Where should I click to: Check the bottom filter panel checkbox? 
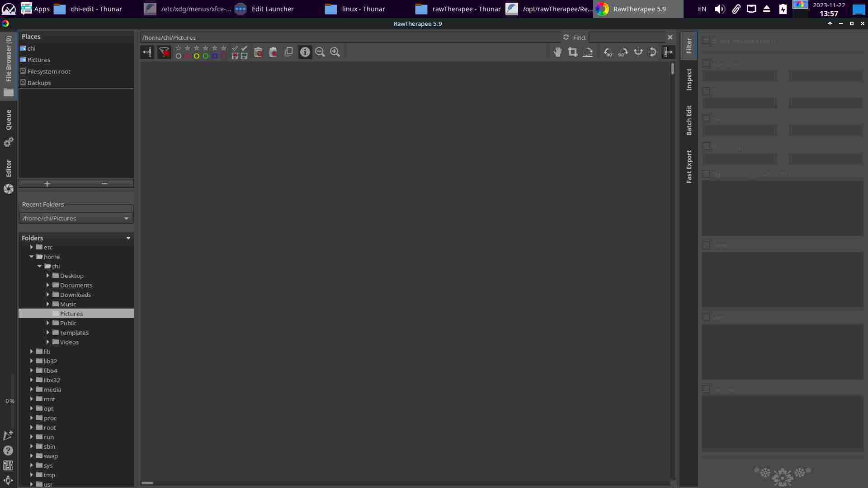tap(706, 389)
